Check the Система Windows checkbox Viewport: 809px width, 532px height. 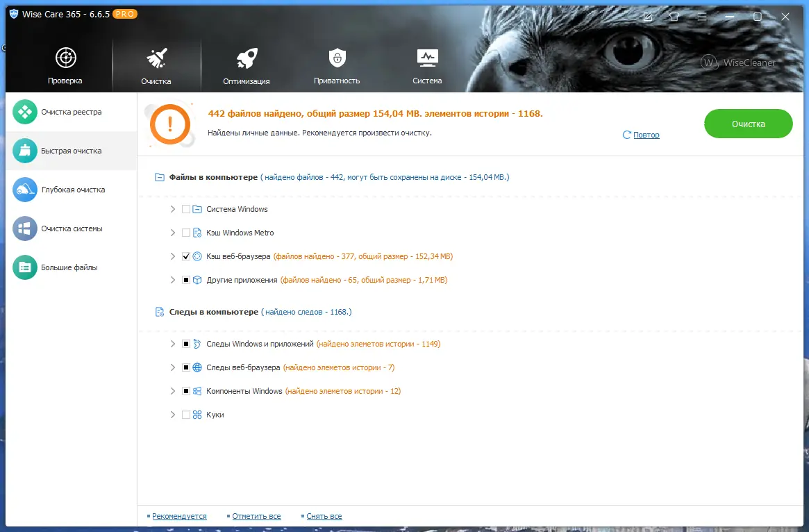(x=186, y=209)
